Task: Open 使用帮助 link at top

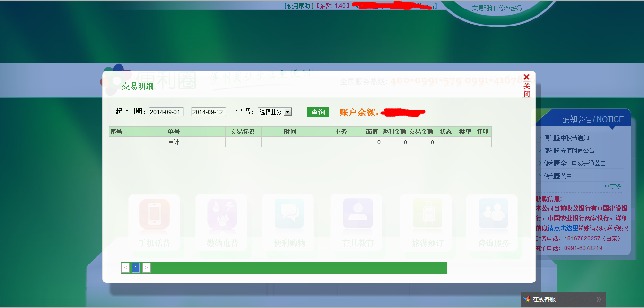Action: [299, 6]
